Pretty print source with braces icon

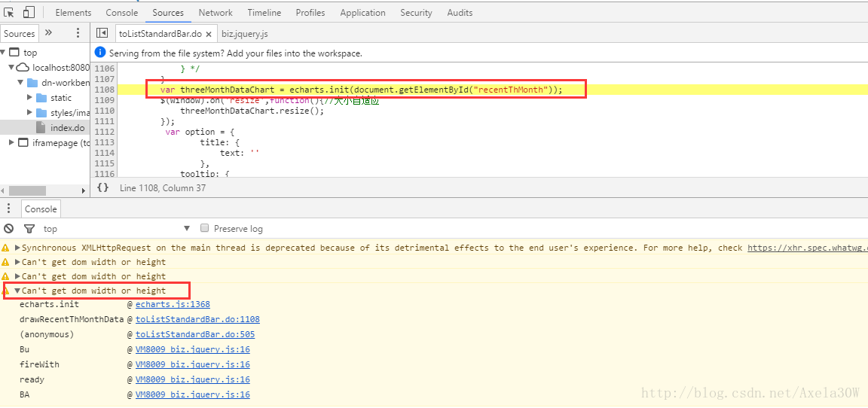pos(103,187)
